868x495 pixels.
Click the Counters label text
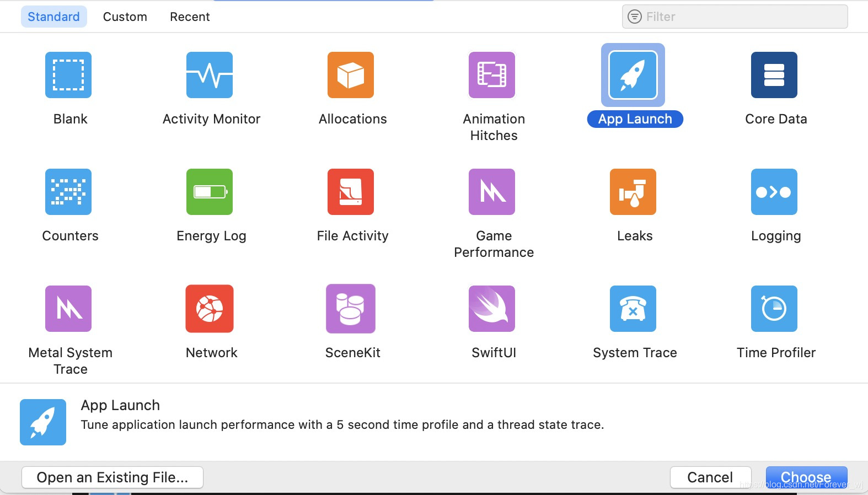pyautogui.click(x=71, y=236)
